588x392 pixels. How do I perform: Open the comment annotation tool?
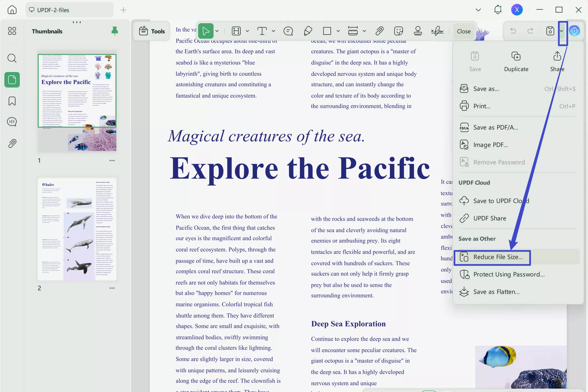pos(288,31)
